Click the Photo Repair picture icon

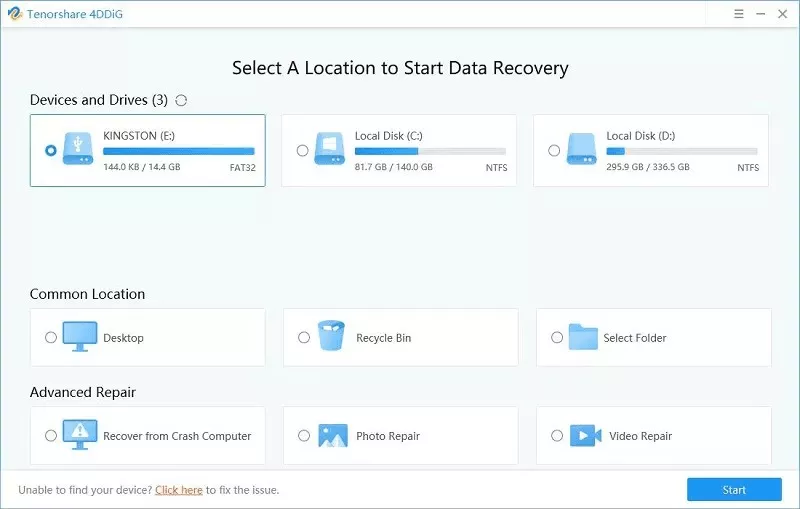[333, 436]
